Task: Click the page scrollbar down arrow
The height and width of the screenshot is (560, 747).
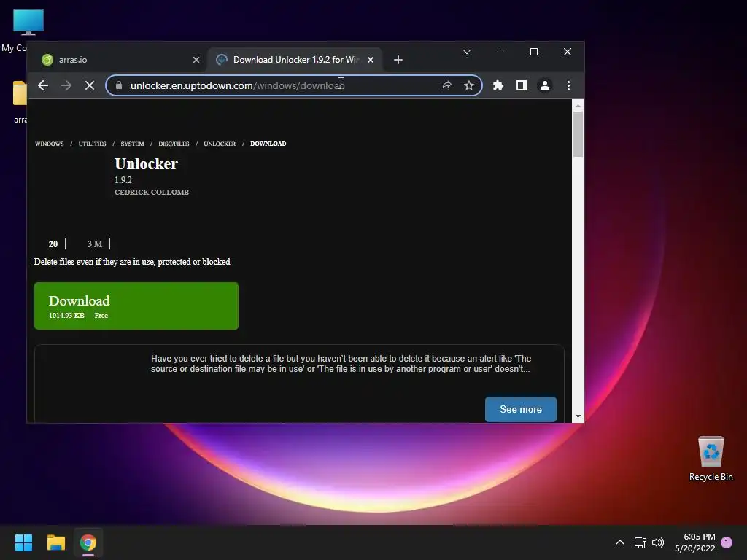Action: [x=578, y=416]
